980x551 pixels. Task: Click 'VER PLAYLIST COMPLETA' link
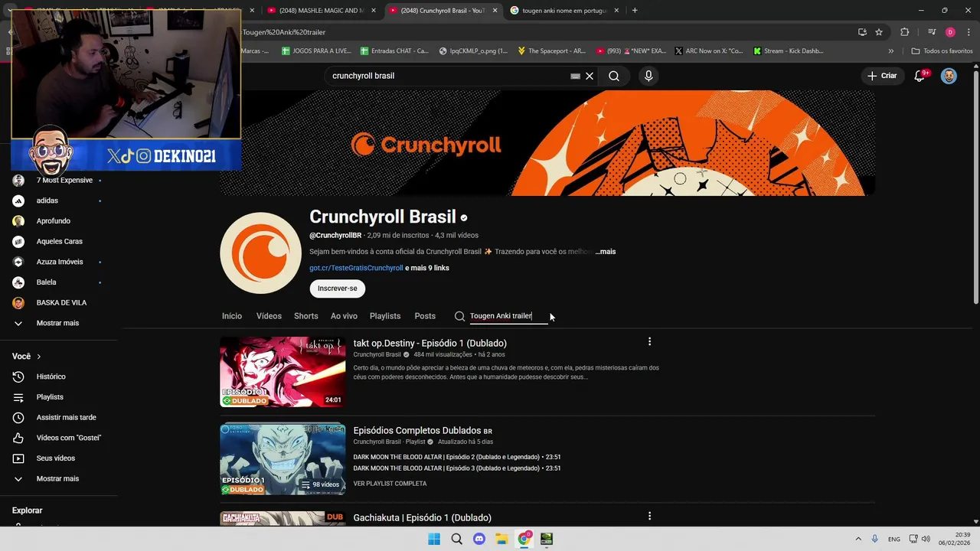(x=390, y=484)
